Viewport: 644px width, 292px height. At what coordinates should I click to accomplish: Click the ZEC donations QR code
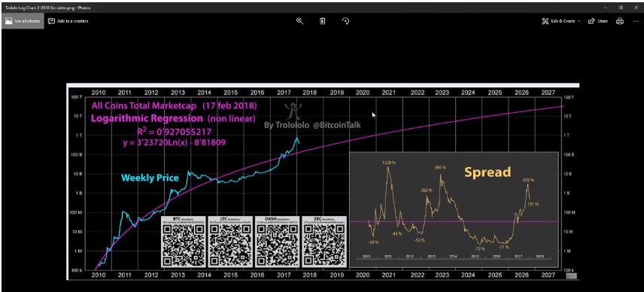(x=324, y=242)
